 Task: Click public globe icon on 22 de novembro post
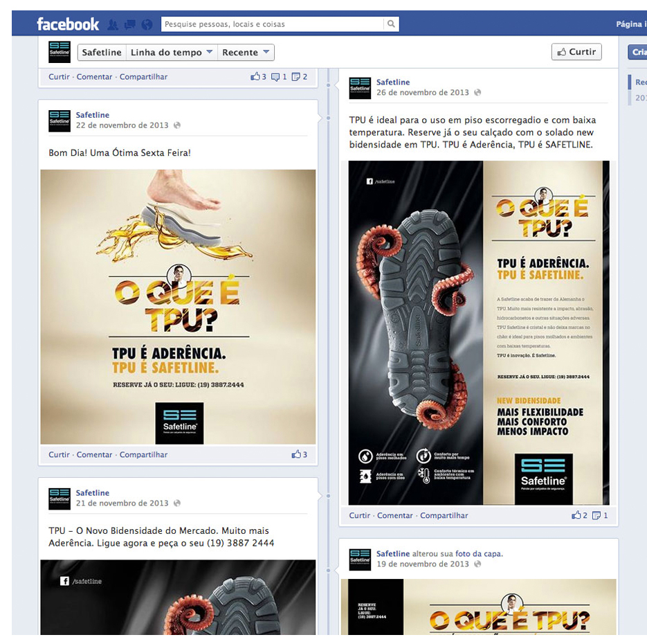(x=177, y=125)
